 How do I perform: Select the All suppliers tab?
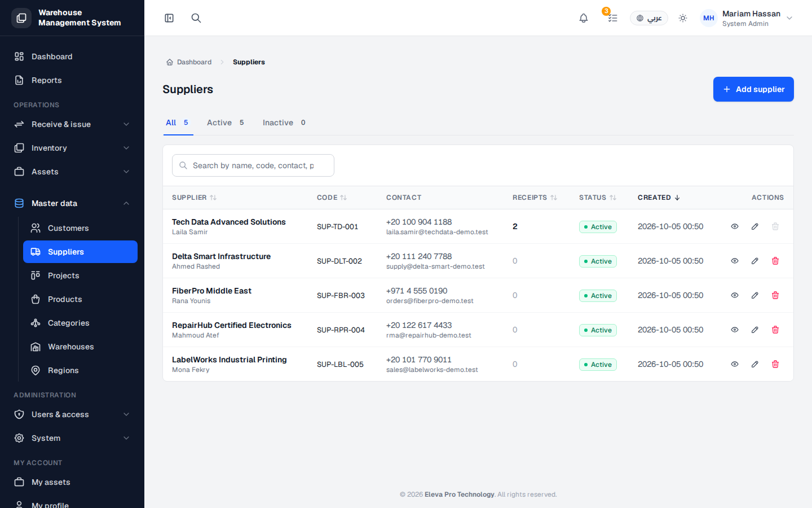point(177,122)
